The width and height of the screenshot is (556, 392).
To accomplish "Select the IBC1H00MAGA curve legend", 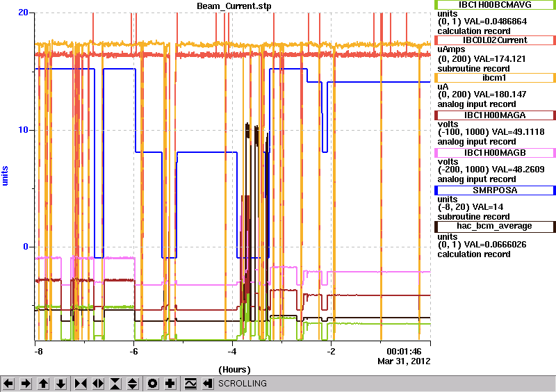I will (x=495, y=115).
